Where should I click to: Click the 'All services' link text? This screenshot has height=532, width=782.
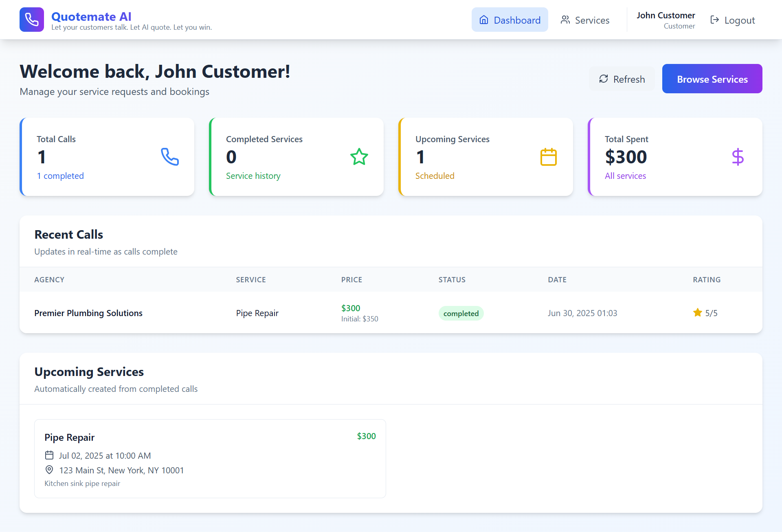coord(625,176)
